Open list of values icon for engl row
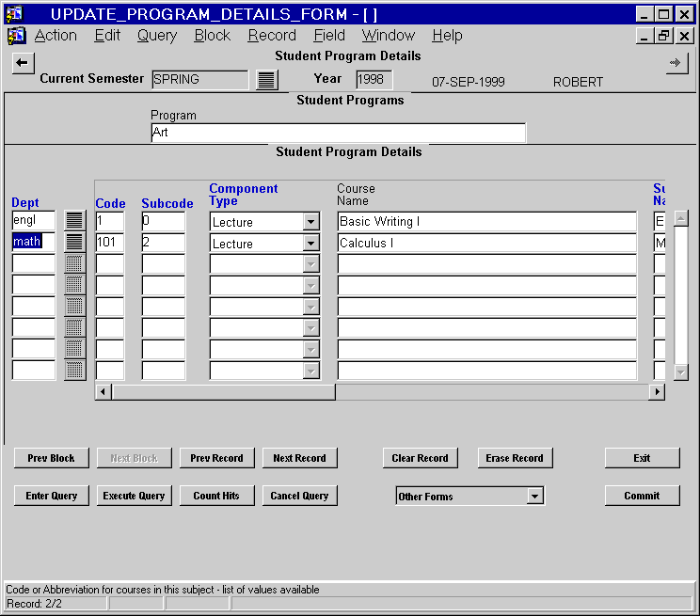 tap(74, 220)
